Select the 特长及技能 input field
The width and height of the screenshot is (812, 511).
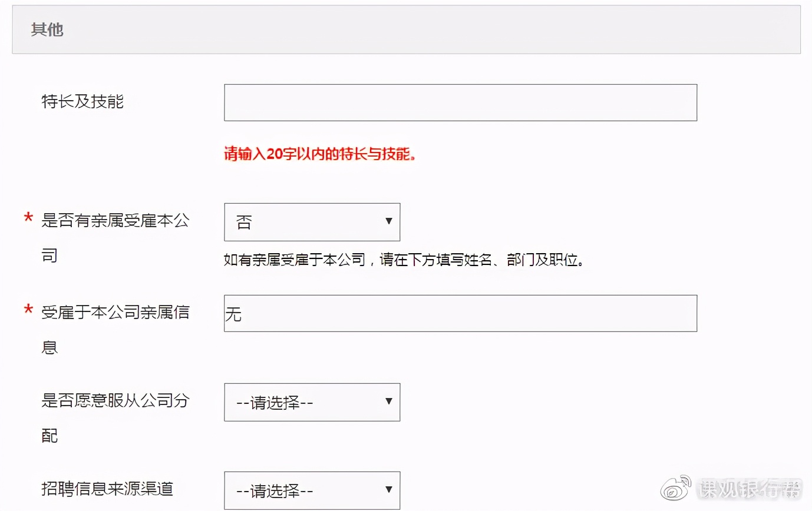coord(460,102)
